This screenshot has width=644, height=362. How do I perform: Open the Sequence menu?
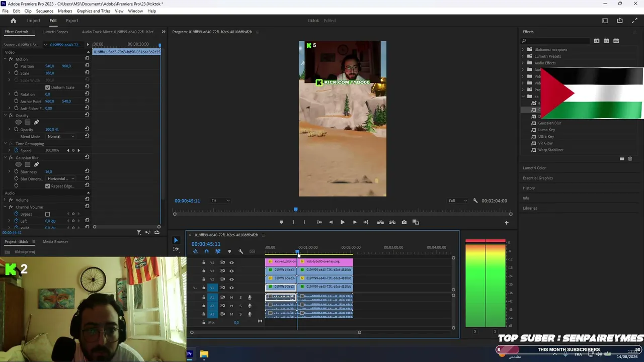45,11
